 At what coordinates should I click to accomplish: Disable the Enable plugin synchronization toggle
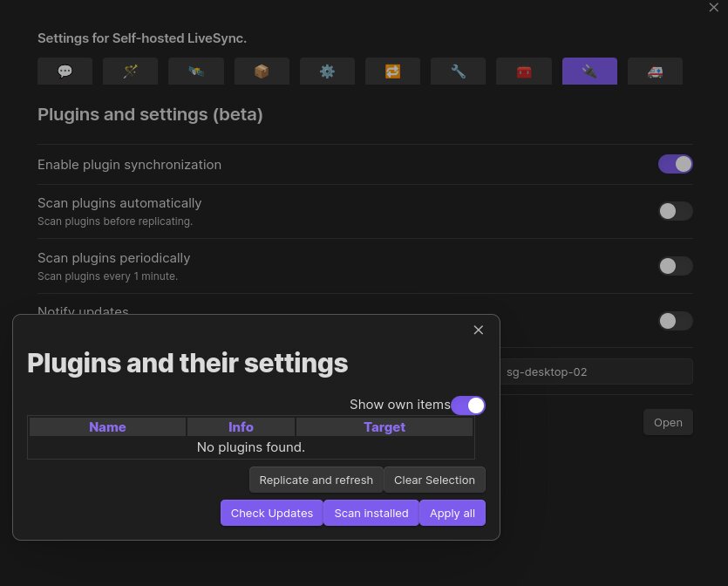(x=675, y=164)
